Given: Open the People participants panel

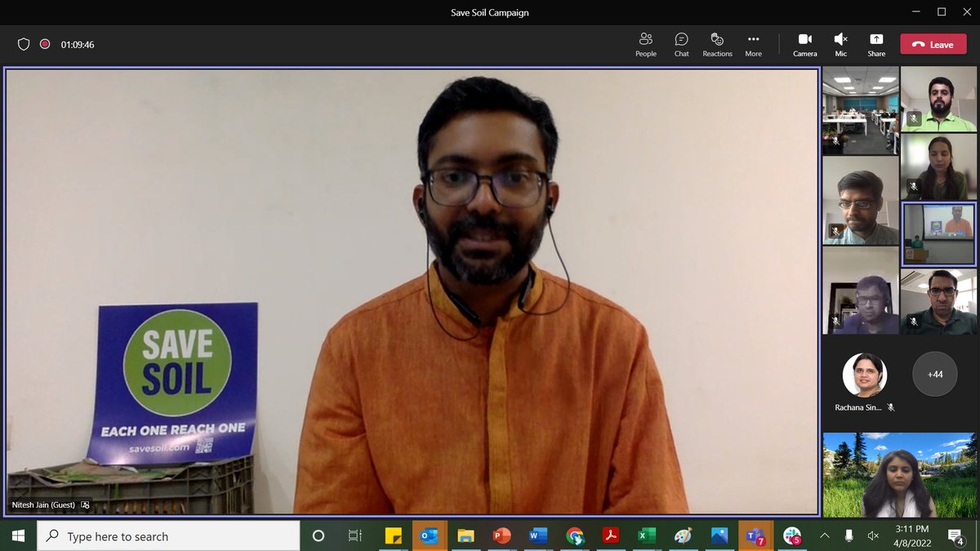Looking at the screenshot, I should pos(645,44).
